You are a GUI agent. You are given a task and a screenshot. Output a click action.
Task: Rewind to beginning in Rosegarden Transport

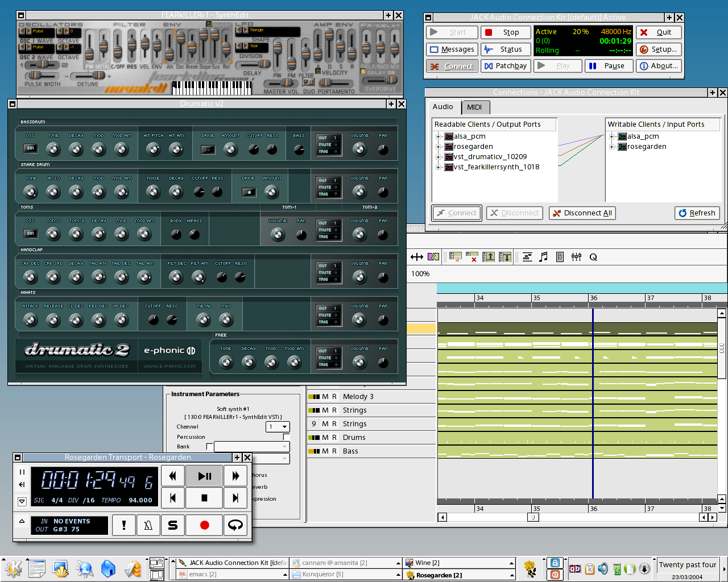click(173, 498)
